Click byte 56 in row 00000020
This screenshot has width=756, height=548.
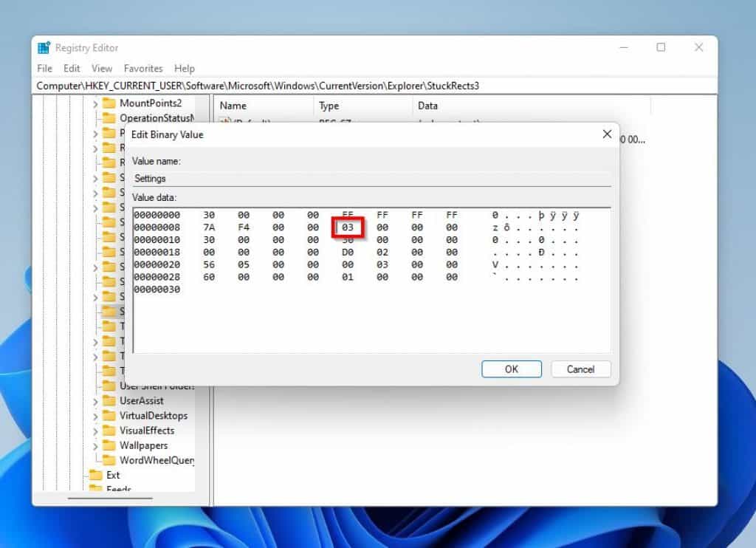[x=209, y=265]
